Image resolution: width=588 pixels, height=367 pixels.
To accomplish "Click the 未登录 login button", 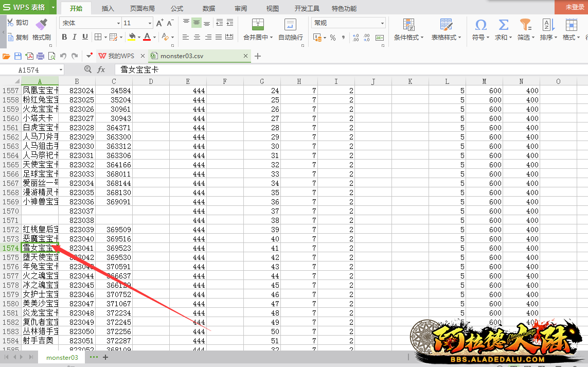I will pos(574,7).
